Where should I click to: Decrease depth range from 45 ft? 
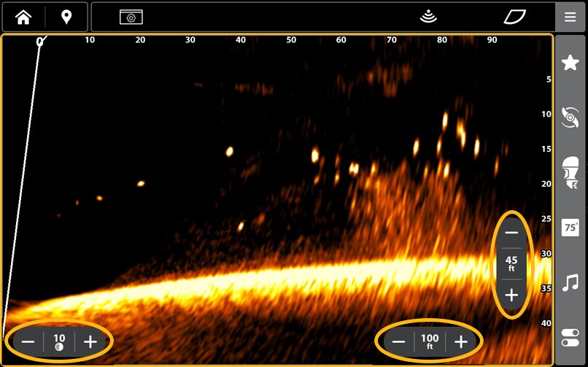click(511, 233)
